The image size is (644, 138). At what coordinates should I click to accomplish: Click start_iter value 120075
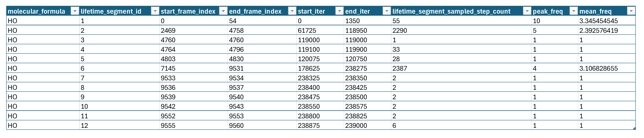click(309, 59)
